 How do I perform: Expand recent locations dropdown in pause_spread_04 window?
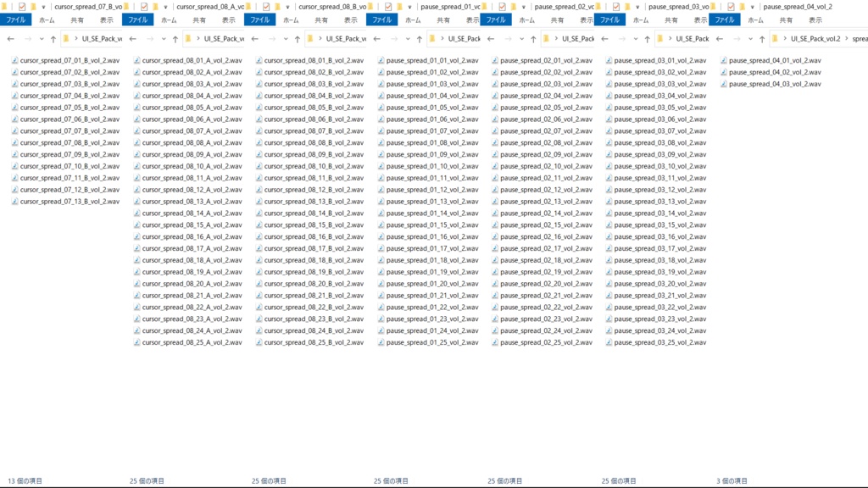[751, 39]
